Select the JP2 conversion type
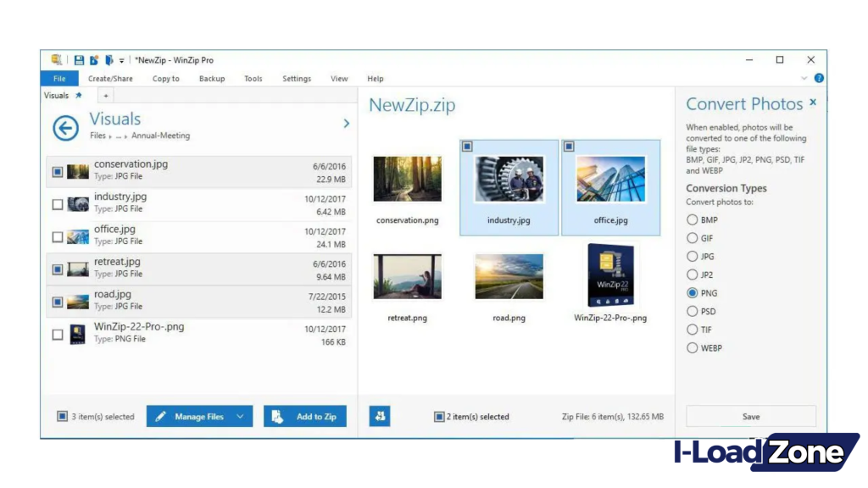The image size is (868, 488). [692, 274]
